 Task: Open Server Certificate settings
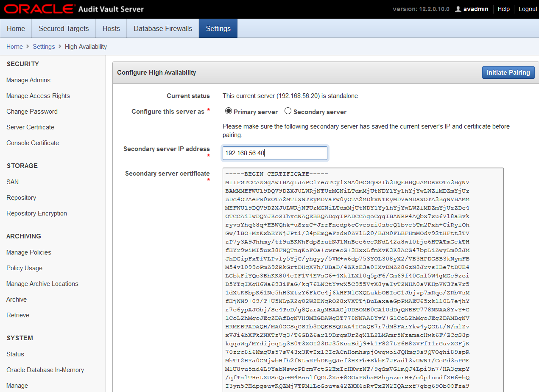point(30,127)
